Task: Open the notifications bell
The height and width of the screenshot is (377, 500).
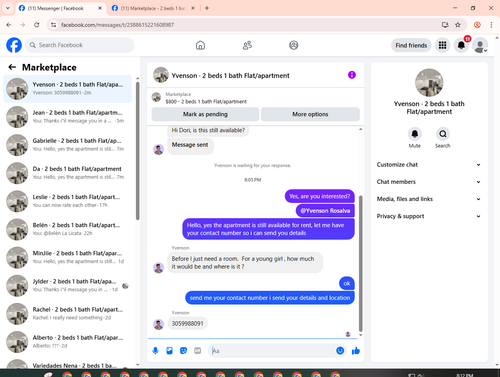Action: click(461, 45)
